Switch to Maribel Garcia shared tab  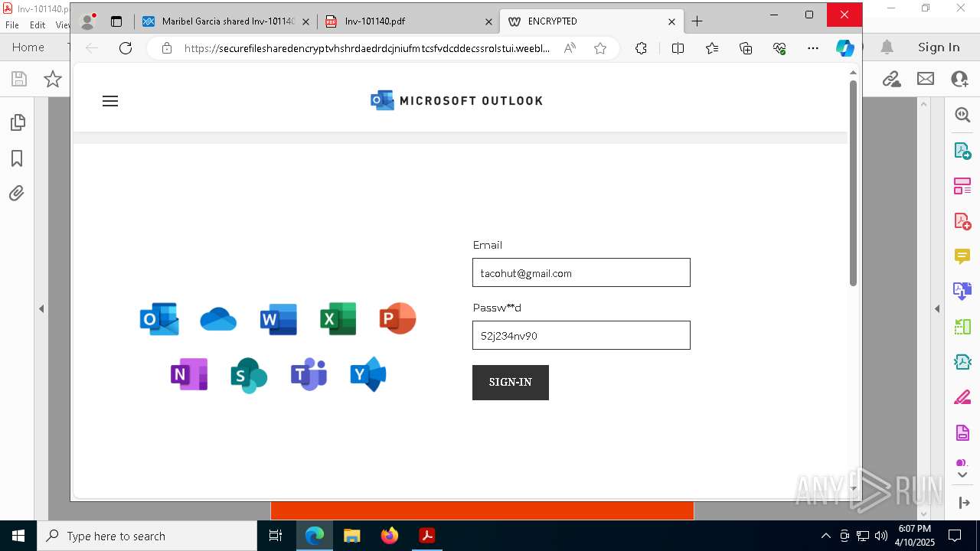click(x=226, y=21)
